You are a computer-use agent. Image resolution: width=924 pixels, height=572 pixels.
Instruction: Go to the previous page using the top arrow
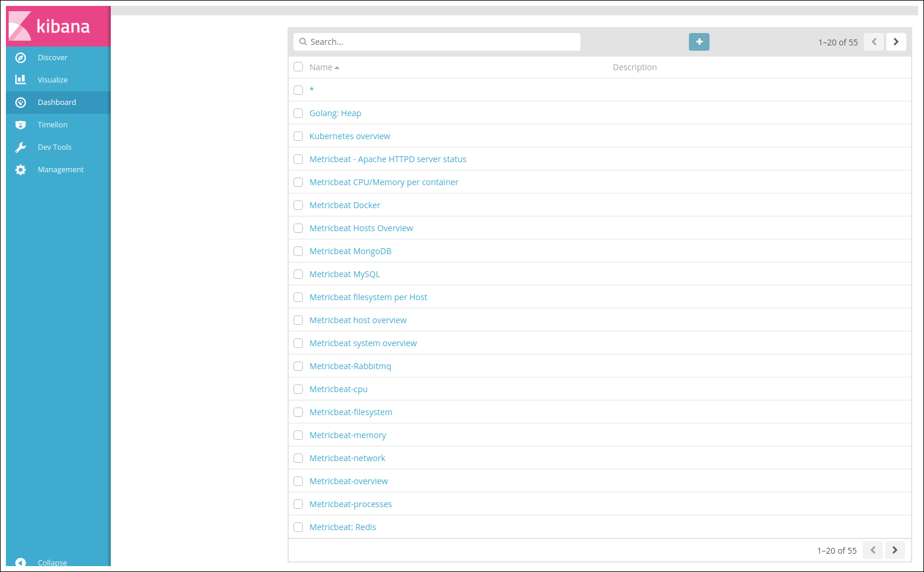(874, 42)
